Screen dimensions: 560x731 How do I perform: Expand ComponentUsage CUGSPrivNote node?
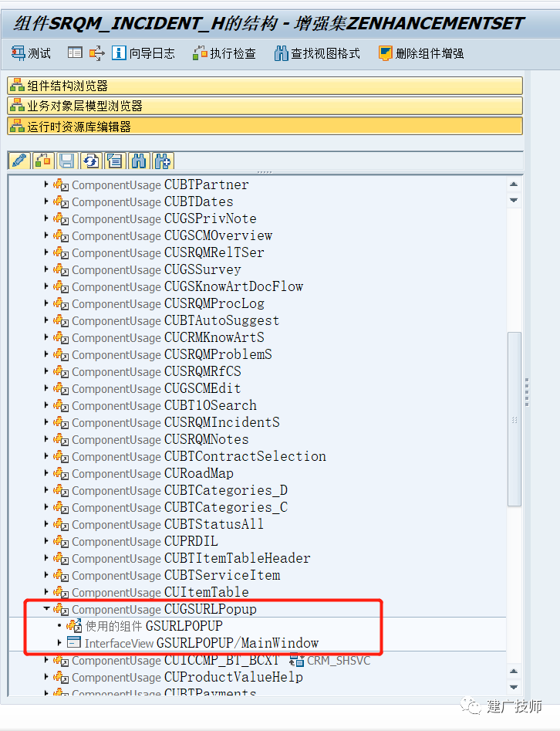[x=46, y=218]
